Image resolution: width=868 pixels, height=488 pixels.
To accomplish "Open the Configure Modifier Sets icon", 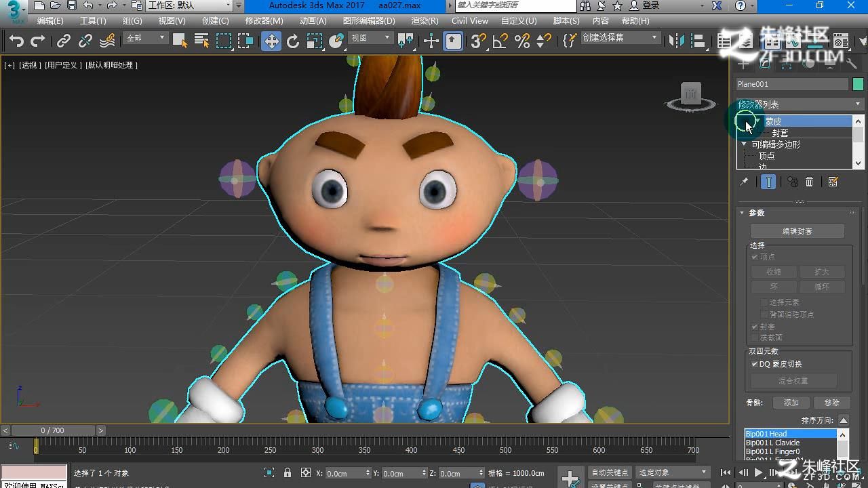I will tap(833, 182).
